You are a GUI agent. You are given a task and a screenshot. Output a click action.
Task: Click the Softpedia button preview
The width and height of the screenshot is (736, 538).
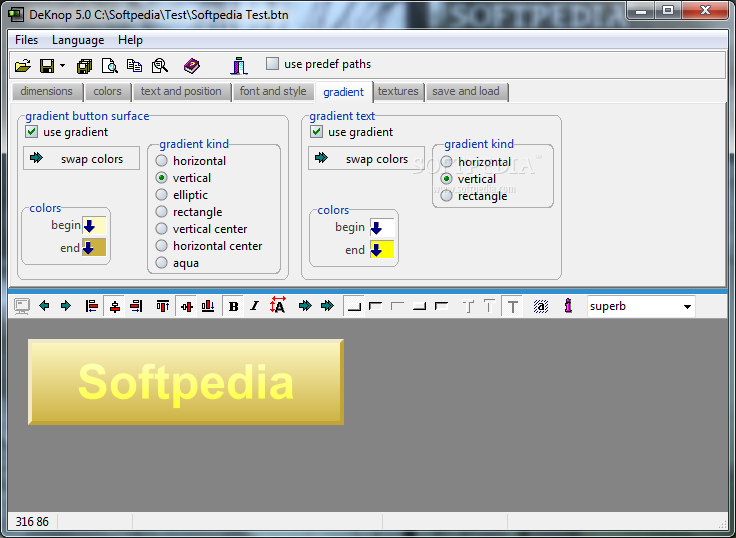186,382
